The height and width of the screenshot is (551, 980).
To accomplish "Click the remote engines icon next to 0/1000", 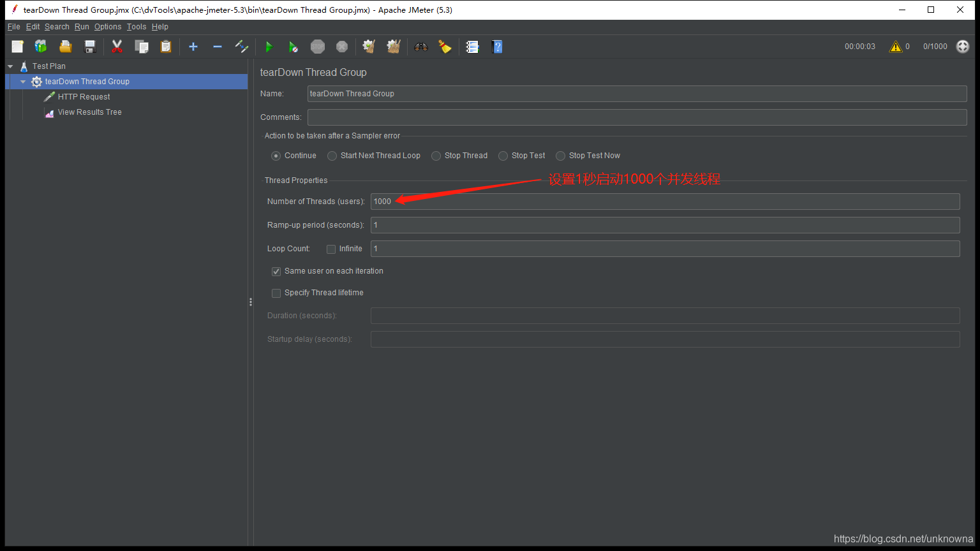I will [x=963, y=47].
